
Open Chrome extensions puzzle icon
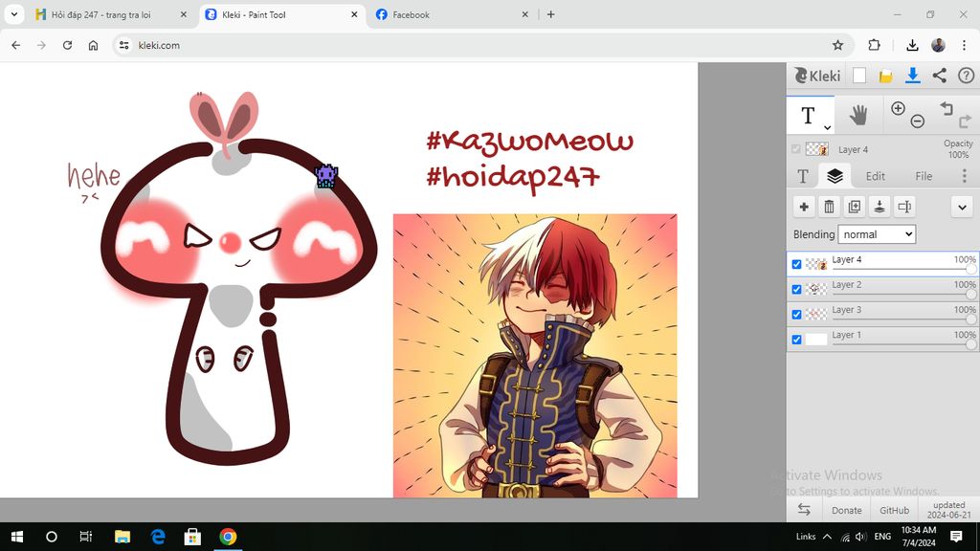click(874, 45)
